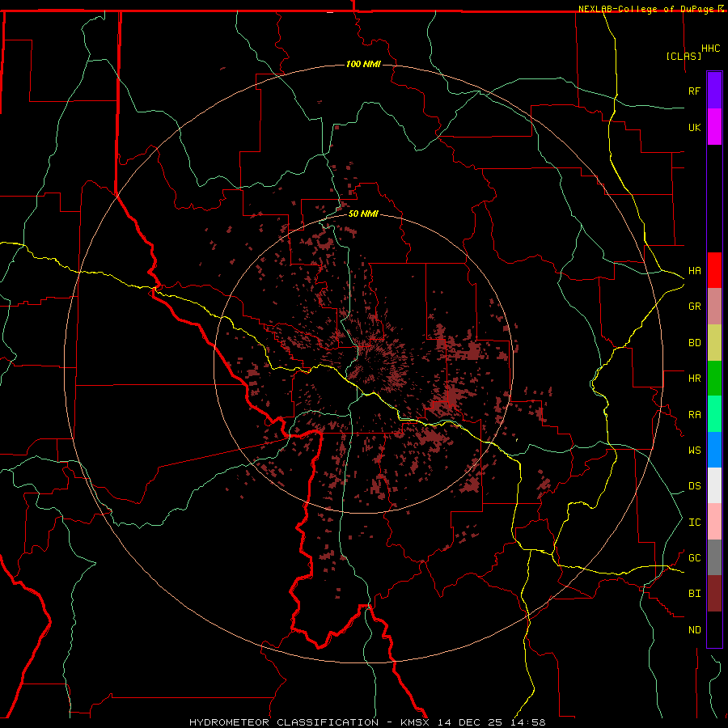
Task: Click the BI brown legend swatch
Action: pyautogui.click(x=714, y=594)
